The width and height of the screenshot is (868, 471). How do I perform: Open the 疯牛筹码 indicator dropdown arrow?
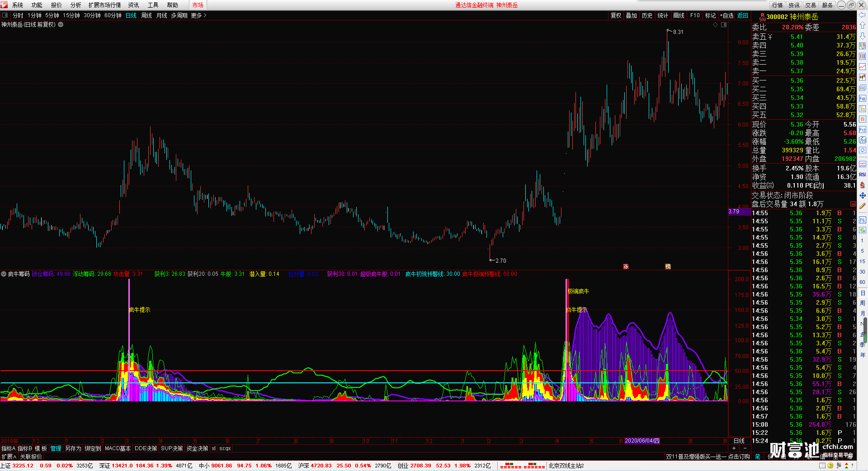[x=4, y=274]
